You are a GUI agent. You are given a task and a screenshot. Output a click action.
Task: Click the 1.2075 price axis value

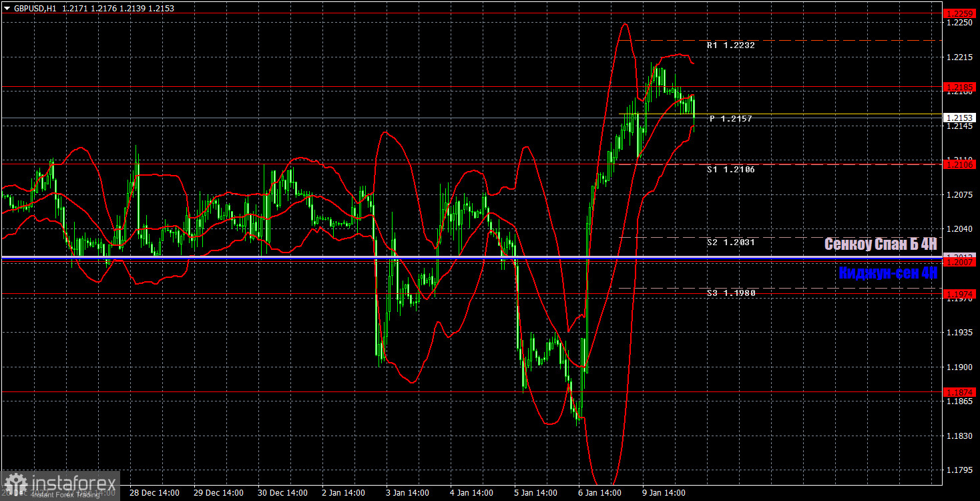(959, 195)
